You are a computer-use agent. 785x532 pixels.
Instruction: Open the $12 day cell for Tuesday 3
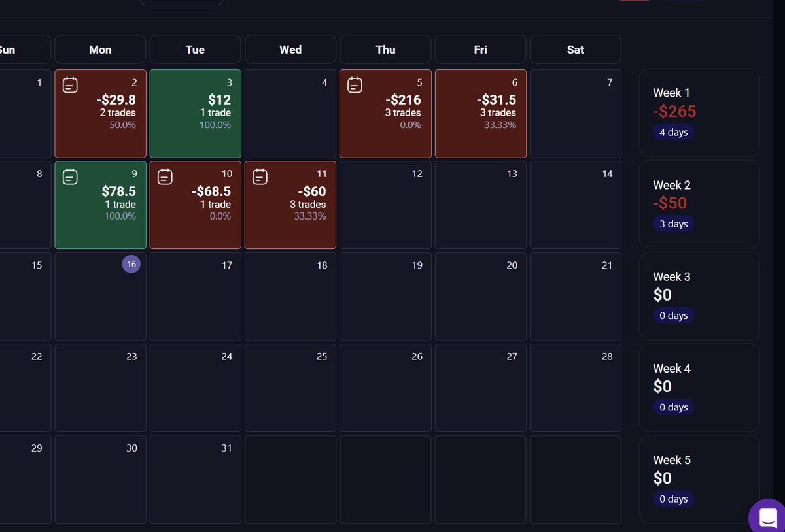tap(195, 114)
